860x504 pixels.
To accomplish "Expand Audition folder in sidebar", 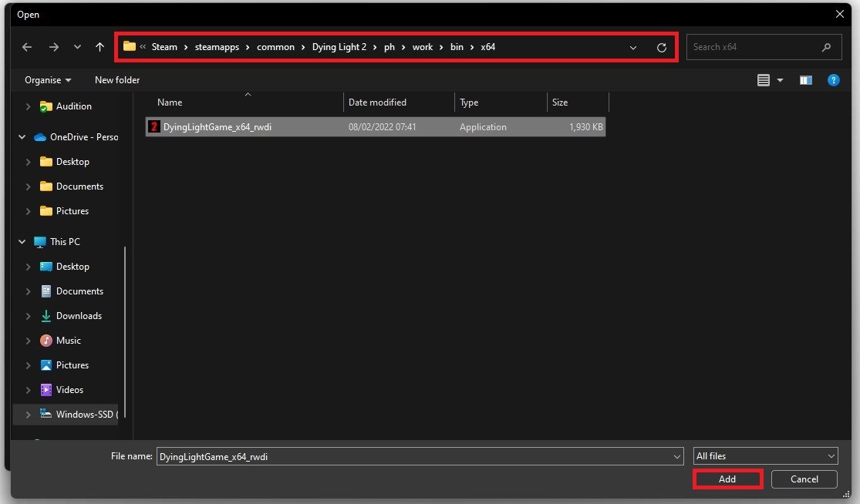I will pyautogui.click(x=28, y=107).
